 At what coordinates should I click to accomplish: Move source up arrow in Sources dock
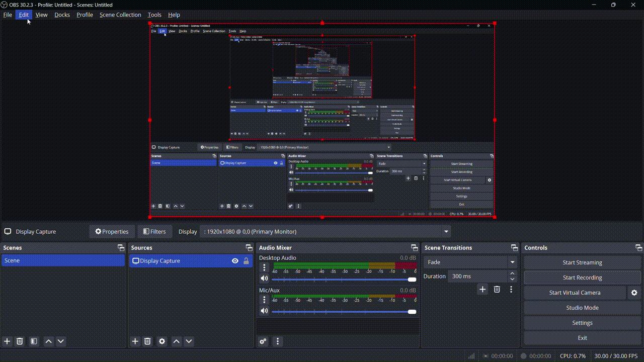point(177,341)
